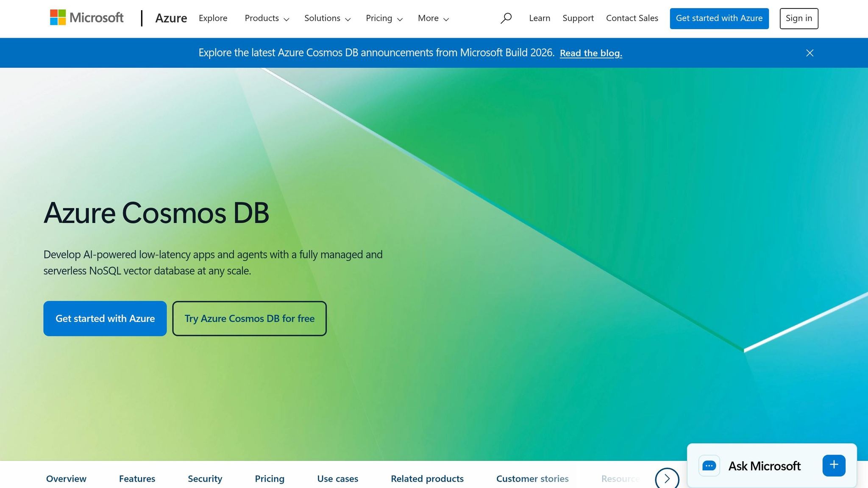Go to the Azure home link
Viewport: 868px width, 488px height.
[x=171, y=18]
